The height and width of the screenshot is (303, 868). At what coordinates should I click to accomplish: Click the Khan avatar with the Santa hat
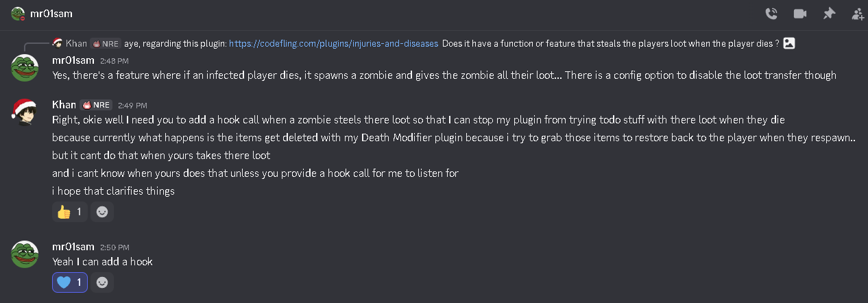pos(24,112)
